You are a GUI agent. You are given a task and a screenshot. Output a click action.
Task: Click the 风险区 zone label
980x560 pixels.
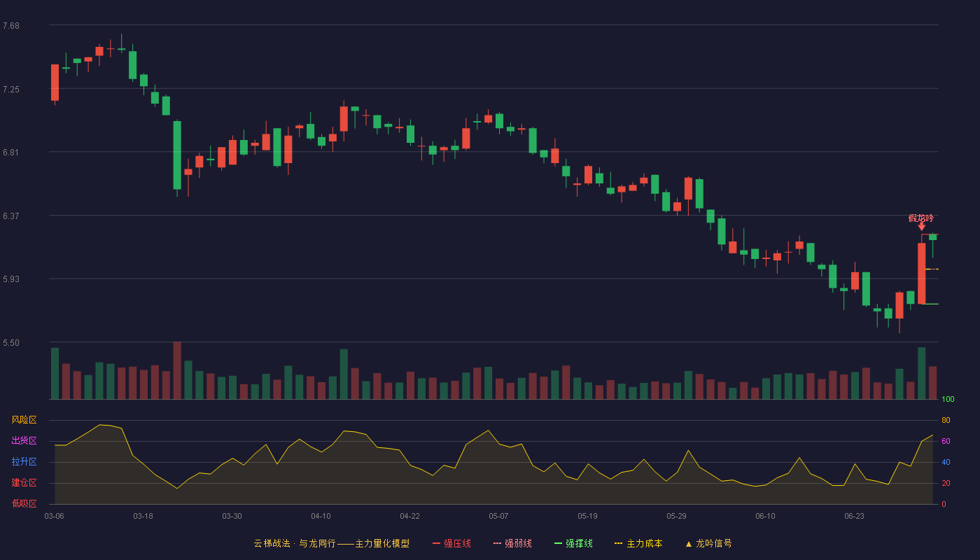pyautogui.click(x=24, y=420)
